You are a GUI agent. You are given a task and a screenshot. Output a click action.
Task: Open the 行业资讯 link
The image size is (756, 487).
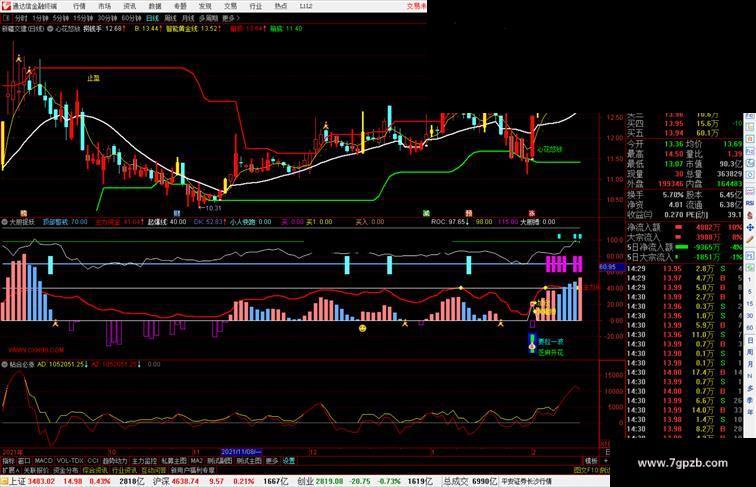(124, 470)
